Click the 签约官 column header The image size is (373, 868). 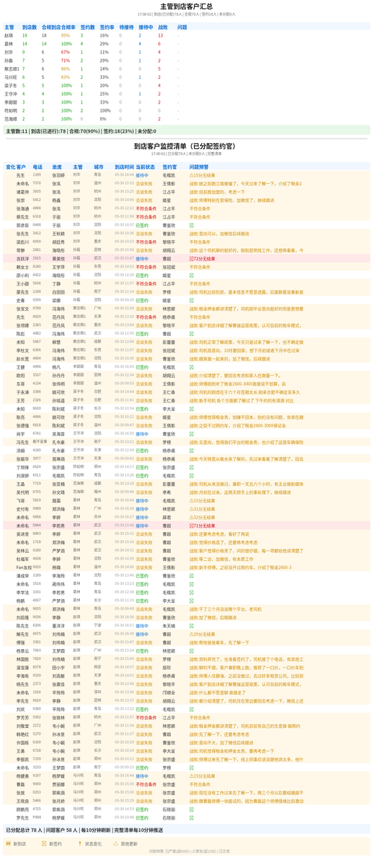click(x=169, y=166)
